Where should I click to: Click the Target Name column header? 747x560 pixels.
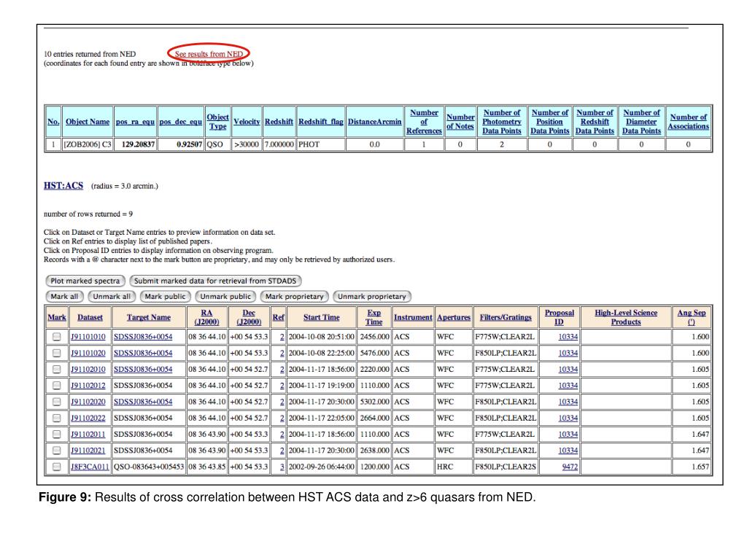(149, 318)
